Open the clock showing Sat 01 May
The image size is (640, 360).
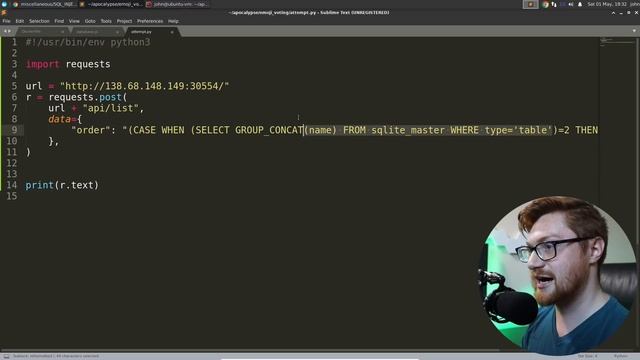tap(607, 4)
